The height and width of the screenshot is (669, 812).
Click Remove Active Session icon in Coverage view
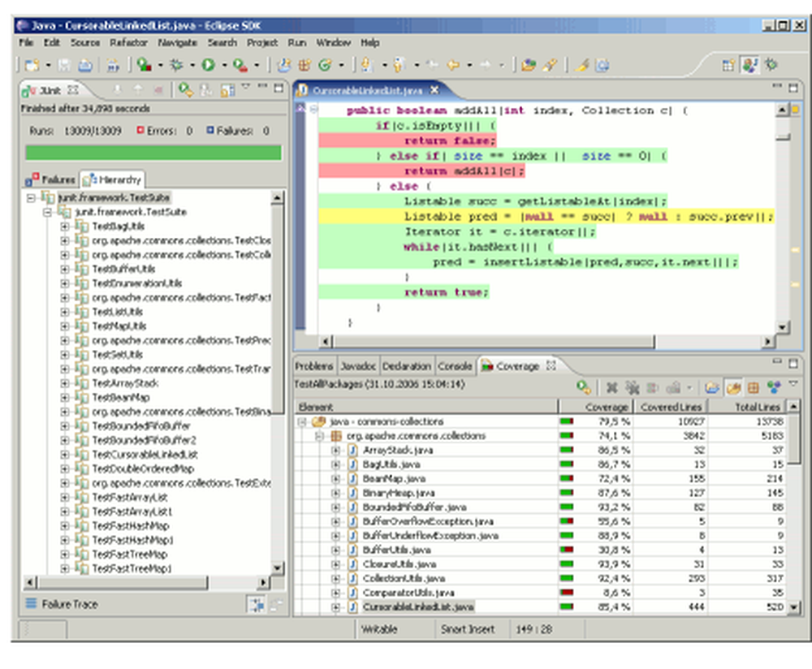pyautogui.click(x=612, y=387)
